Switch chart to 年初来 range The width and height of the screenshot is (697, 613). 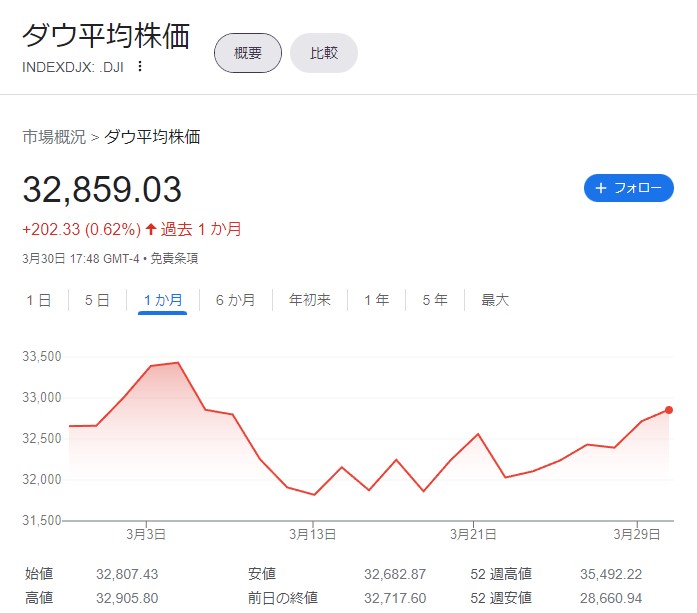pos(310,300)
